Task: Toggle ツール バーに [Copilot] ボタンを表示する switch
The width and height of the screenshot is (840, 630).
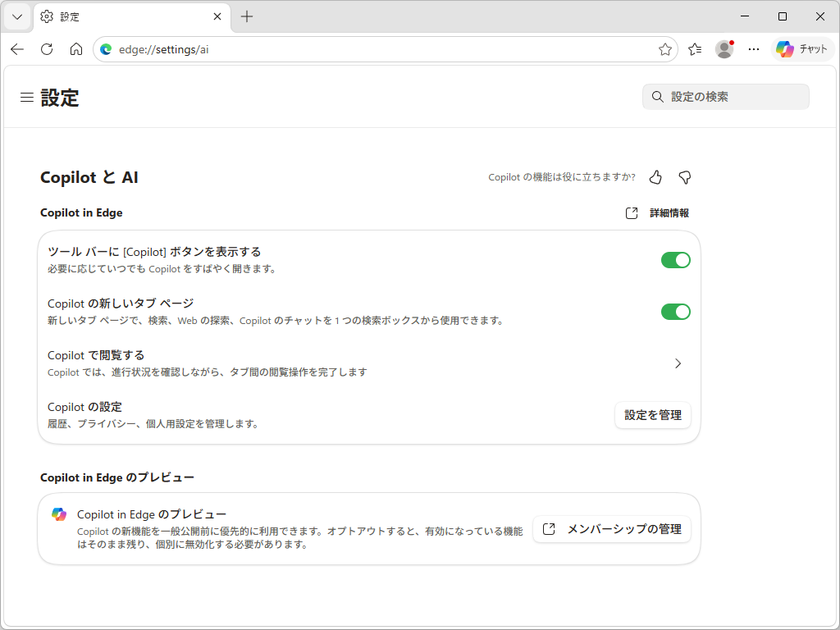Action: tap(676, 260)
